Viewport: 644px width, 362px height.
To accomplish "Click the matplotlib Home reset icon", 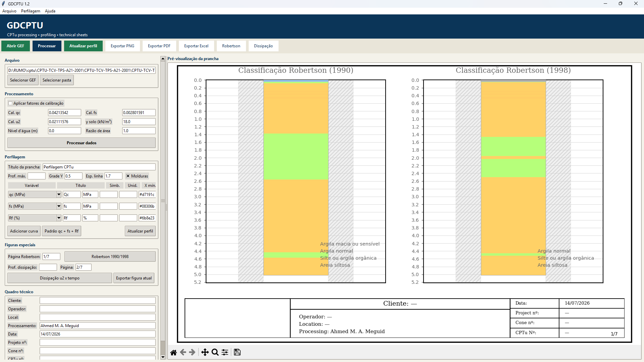I will pyautogui.click(x=174, y=352).
